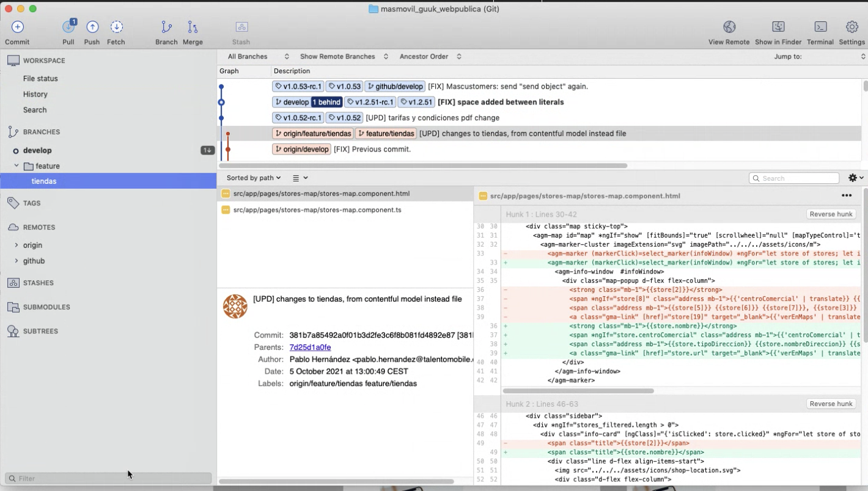Open History in the sidebar

point(35,94)
